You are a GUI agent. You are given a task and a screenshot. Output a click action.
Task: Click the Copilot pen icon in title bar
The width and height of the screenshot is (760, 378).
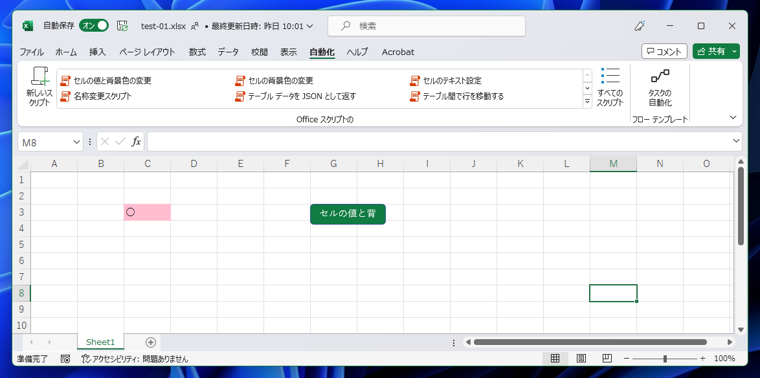[x=639, y=26]
